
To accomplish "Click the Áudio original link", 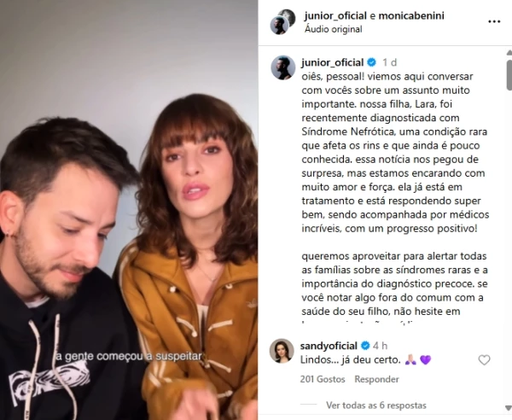I will tap(333, 29).
